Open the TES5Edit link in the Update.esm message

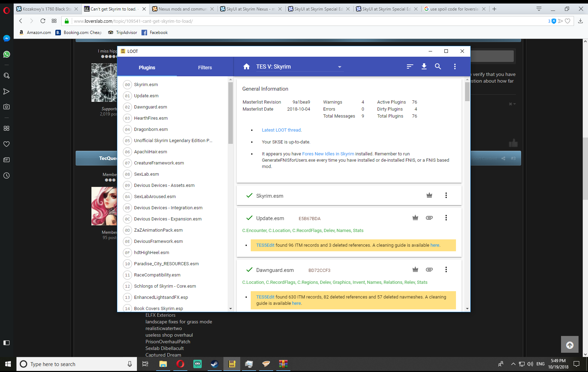[265, 245]
